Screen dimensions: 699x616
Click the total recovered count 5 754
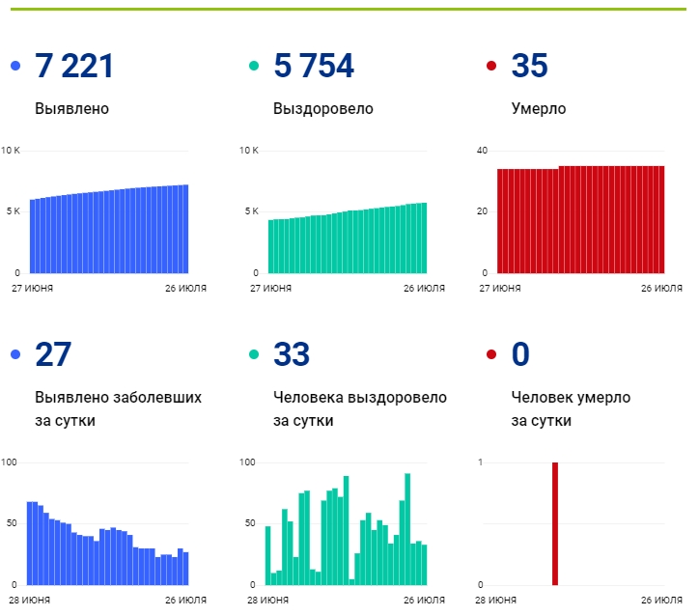click(x=314, y=66)
